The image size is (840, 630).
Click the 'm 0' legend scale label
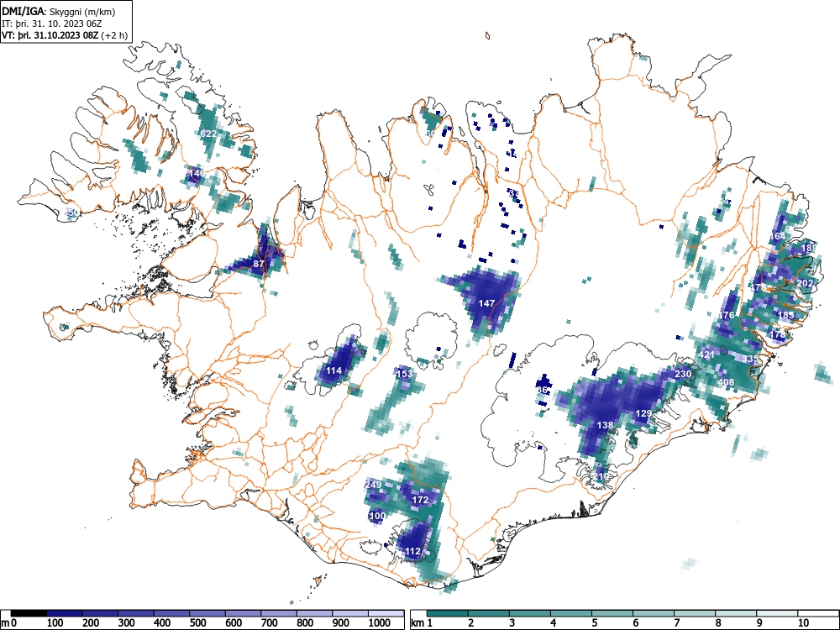(10, 623)
